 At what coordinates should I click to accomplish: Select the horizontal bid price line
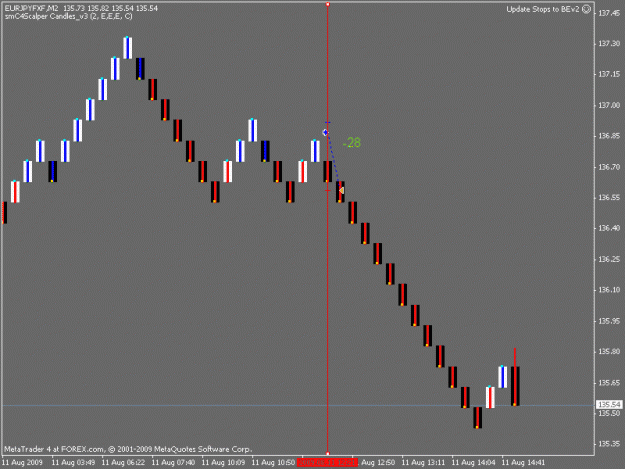(x=298, y=405)
